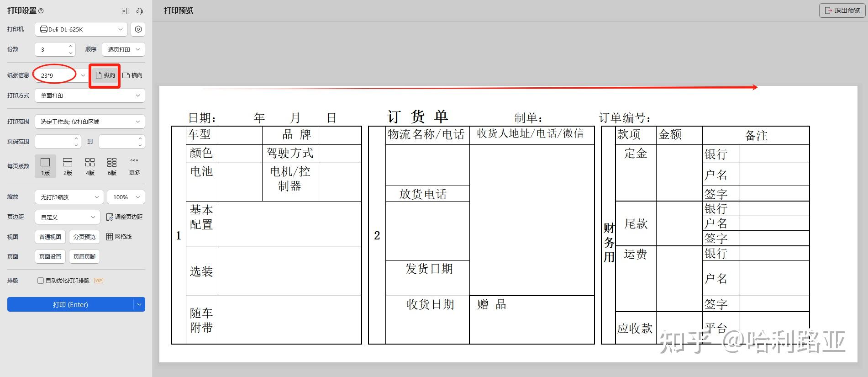The height and width of the screenshot is (377, 868).
Task: Open 自定义 margins dropdown
Action: click(68, 217)
